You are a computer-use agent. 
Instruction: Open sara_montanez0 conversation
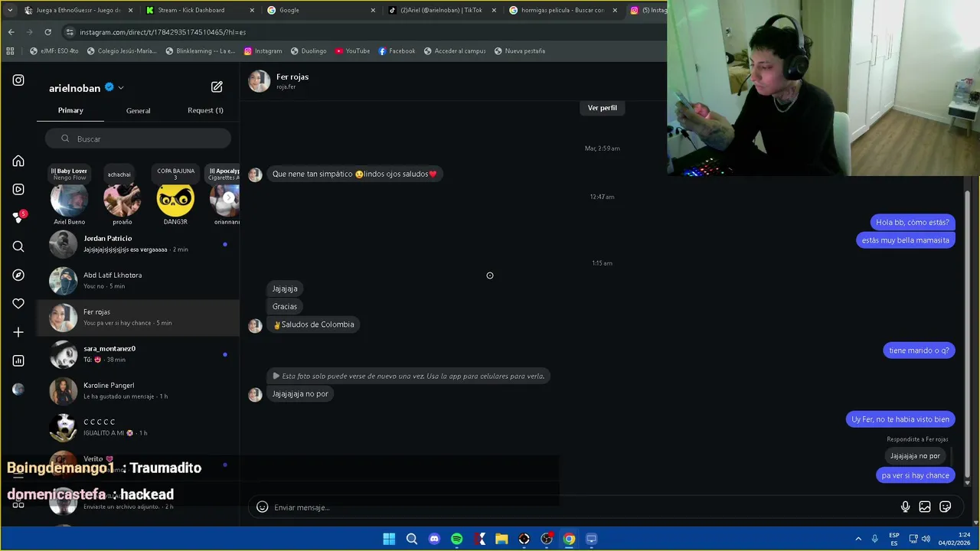pyautogui.click(x=138, y=354)
